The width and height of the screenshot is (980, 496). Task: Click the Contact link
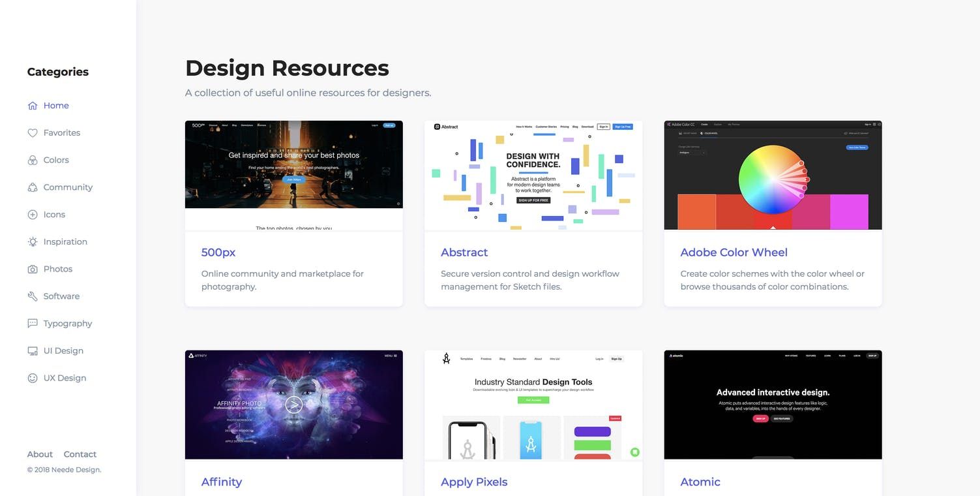coord(80,454)
